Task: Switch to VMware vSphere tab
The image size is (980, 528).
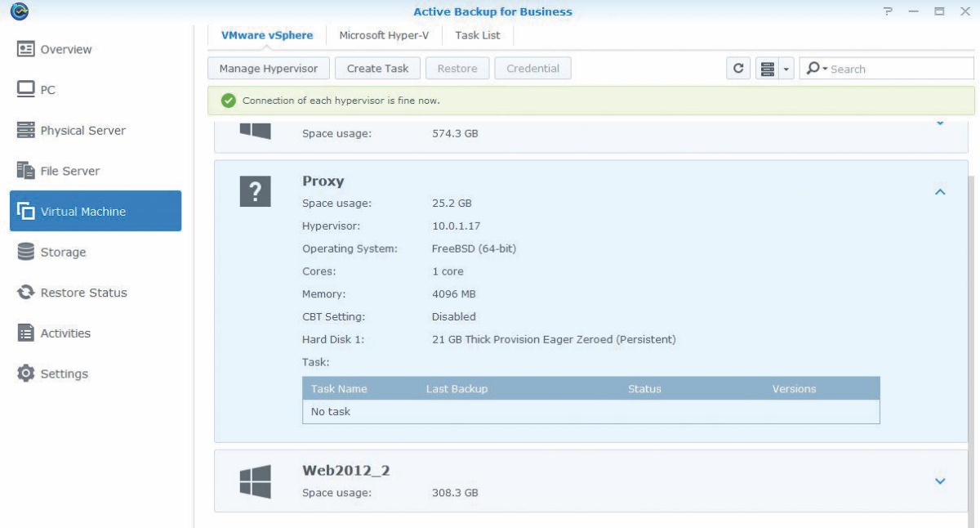Action: click(x=267, y=35)
